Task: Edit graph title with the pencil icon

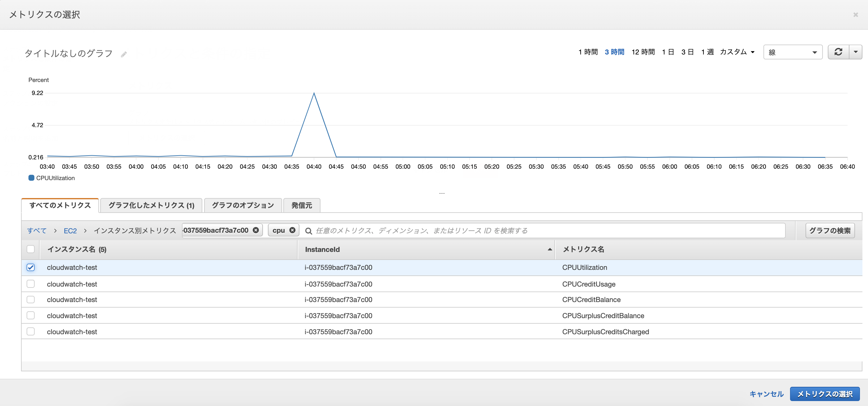Action: [124, 54]
